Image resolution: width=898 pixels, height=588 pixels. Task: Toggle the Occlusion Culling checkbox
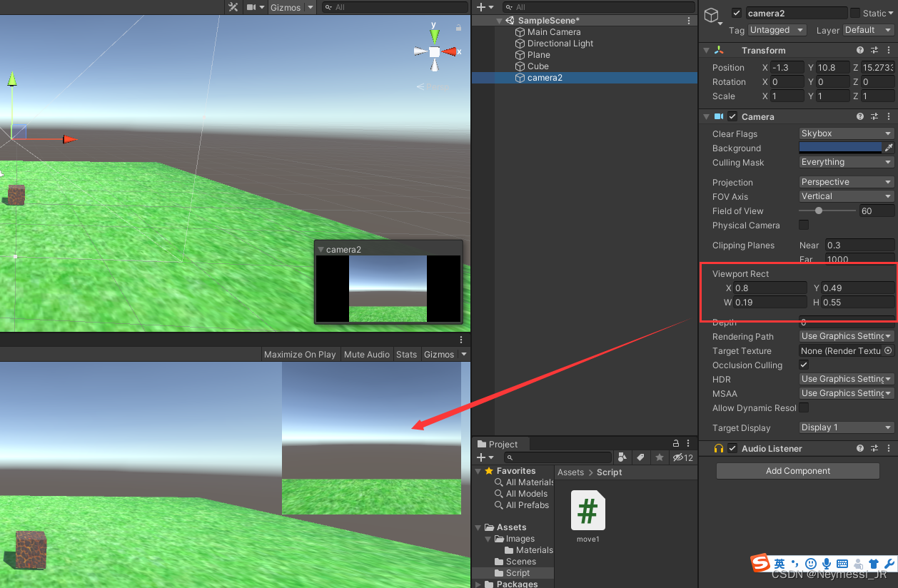click(x=804, y=365)
